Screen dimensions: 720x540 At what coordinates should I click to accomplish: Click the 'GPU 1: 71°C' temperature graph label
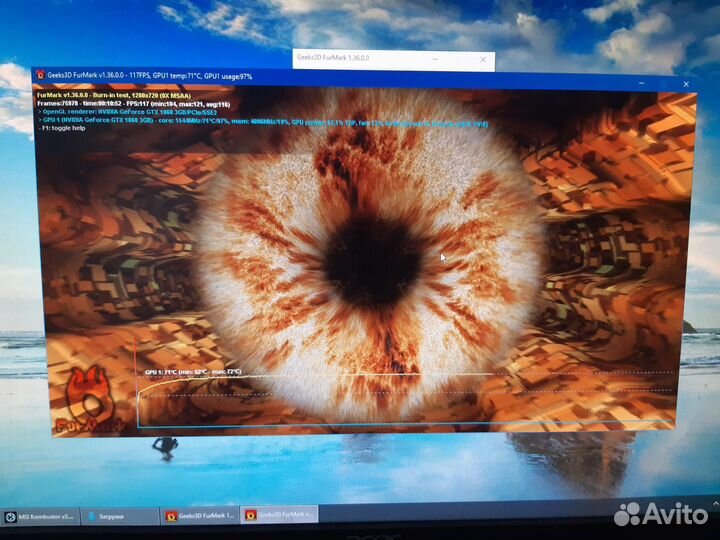pyautogui.click(x=193, y=371)
